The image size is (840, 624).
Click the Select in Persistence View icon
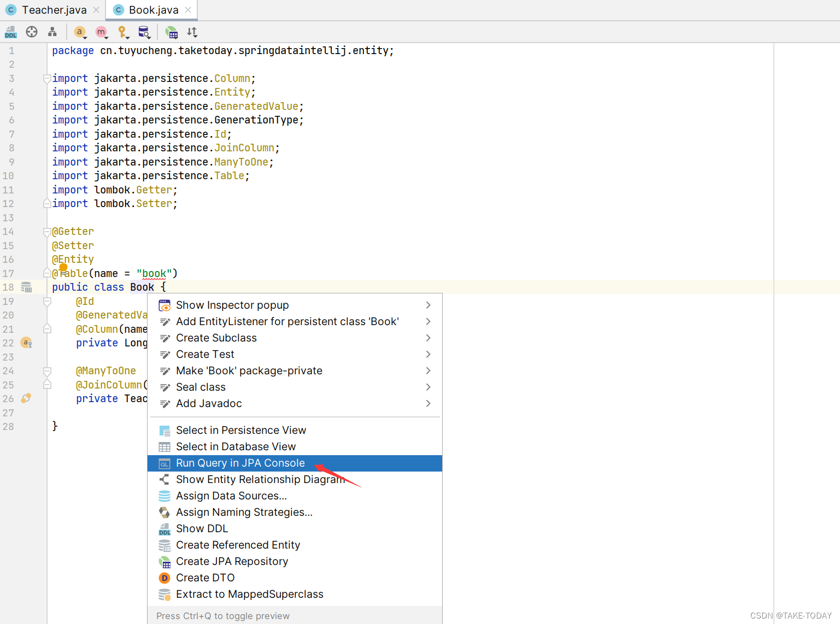point(165,431)
